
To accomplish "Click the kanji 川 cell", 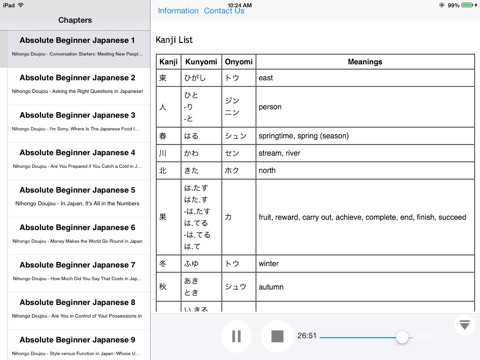I will click(x=169, y=153).
